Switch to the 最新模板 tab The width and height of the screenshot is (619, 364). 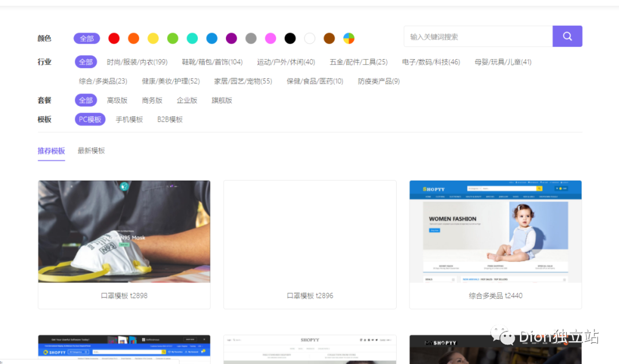coord(91,150)
